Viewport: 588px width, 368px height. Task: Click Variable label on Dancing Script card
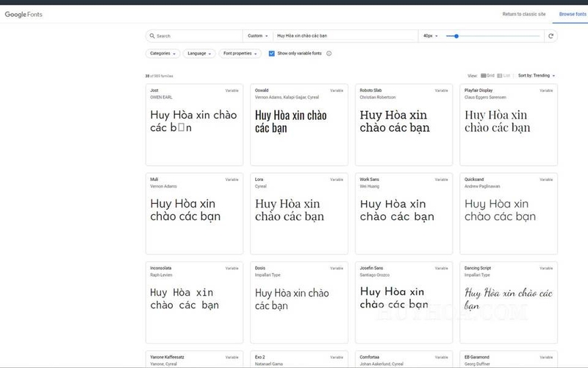pyautogui.click(x=546, y=268)
